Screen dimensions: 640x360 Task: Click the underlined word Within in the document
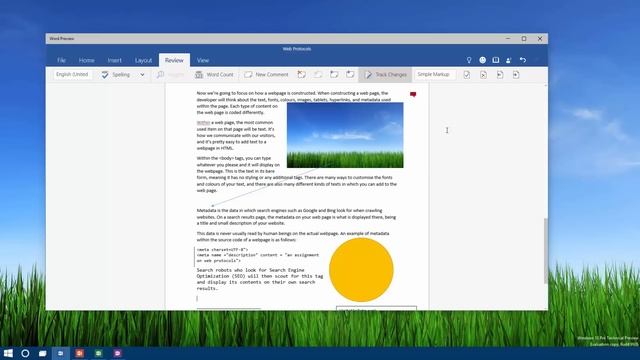pyautogui.click(x=203, y=122)
